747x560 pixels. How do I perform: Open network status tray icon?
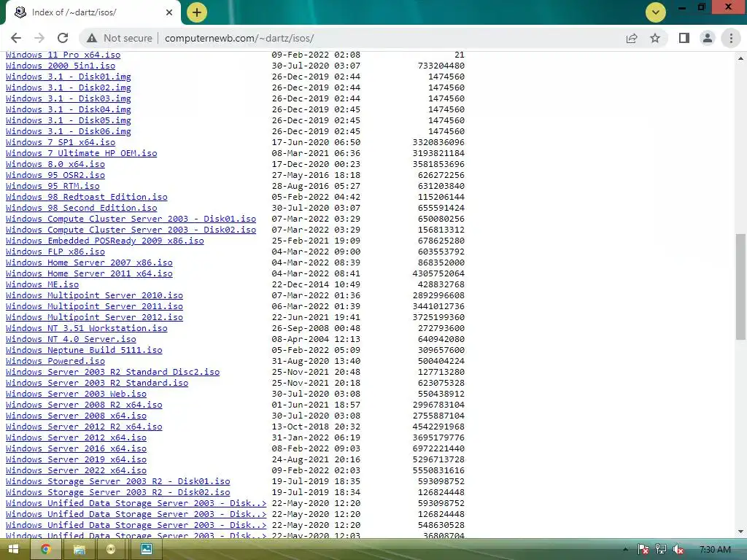click(x=661, y=550)
